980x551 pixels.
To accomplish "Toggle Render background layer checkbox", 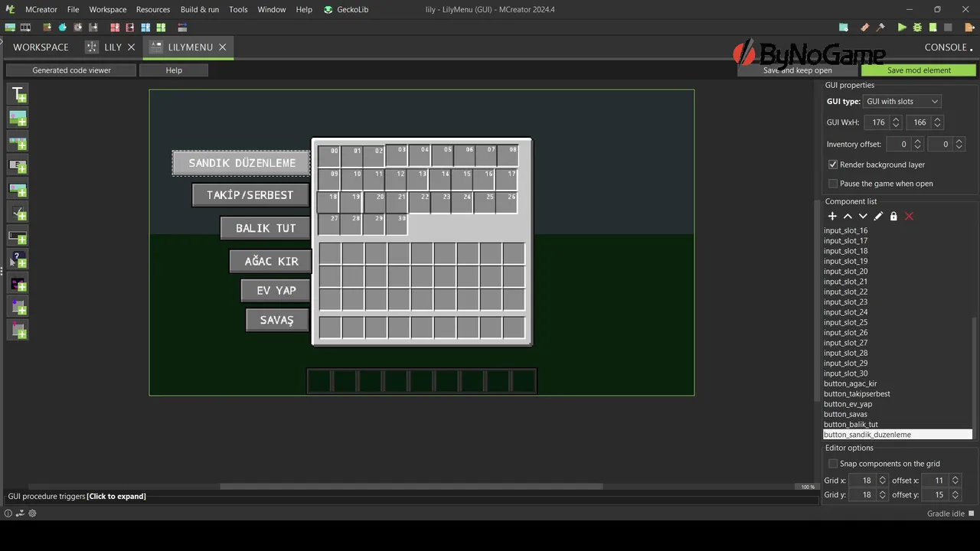I will pos(833,165).
